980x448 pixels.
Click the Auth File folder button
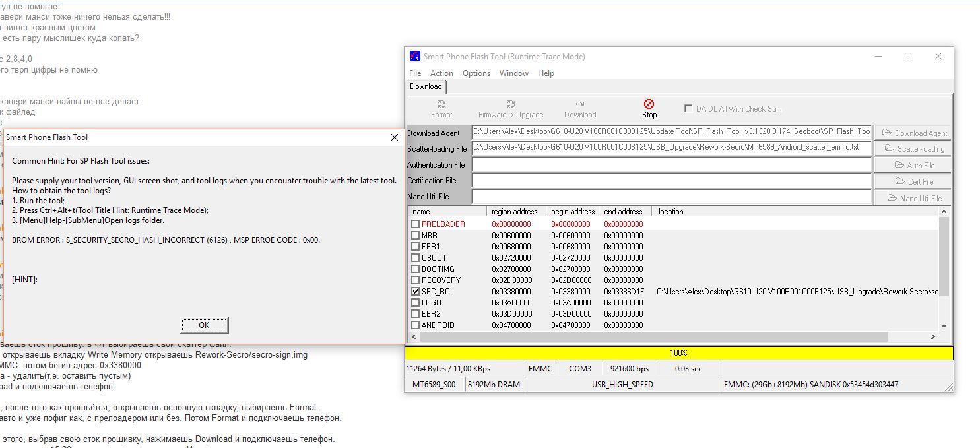click(x=913, y=165)
